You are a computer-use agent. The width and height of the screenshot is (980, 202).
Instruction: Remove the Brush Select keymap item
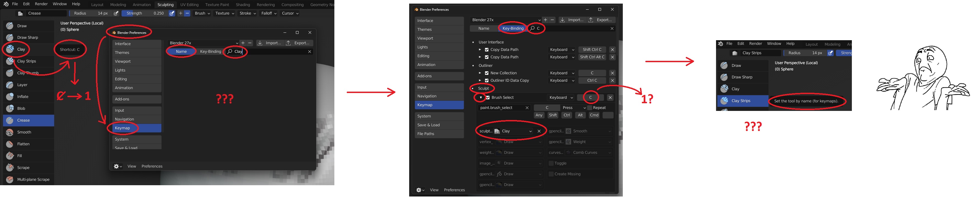click(610, 98)
